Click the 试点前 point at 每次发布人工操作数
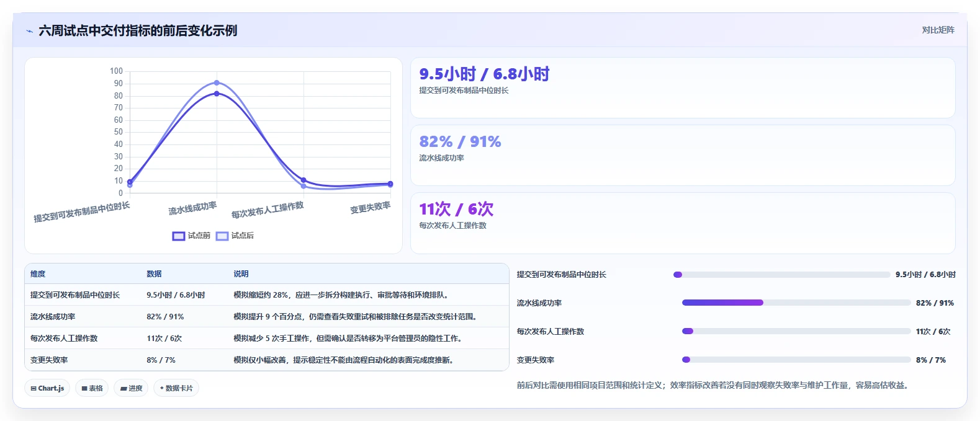980x421 pixels. tap(303, 180)
